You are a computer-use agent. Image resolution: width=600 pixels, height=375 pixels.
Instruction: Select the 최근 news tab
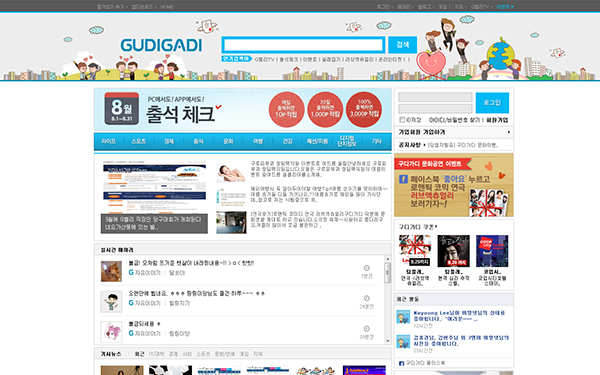pos(140,354)
